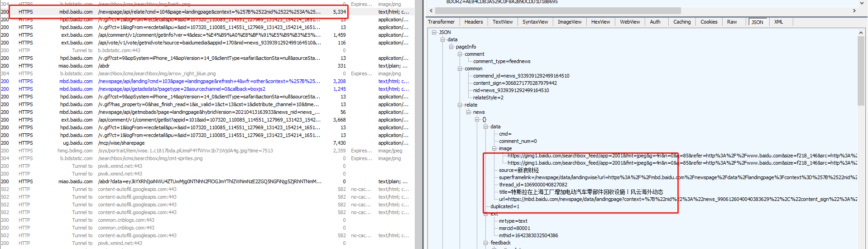Select the source=新浪财经 node
The image size is (868, 249).
click(x=518, y=170)
